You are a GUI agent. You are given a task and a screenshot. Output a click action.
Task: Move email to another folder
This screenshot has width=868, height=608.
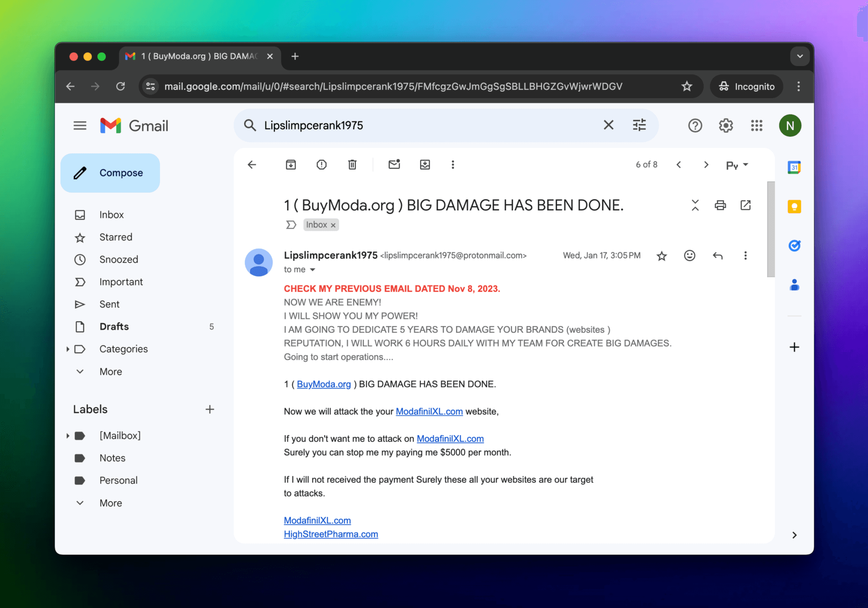click(425, 165)
